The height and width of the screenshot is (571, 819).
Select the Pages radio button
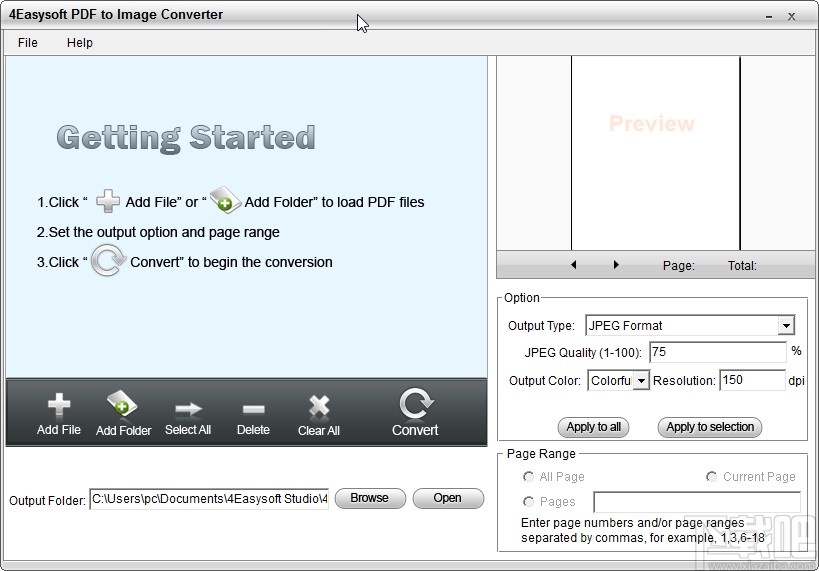pyautogui.click(x=528, y=502)
